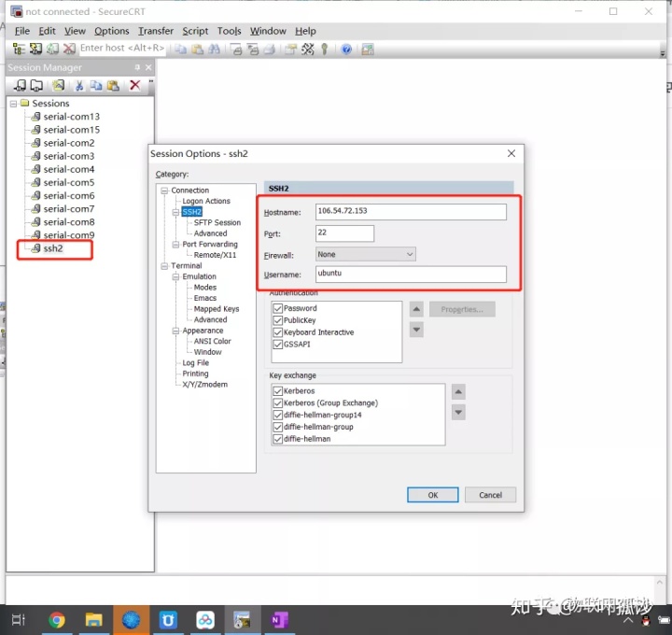Open the Firewall dropdown
672x635 pixels.
click(366, 254)
